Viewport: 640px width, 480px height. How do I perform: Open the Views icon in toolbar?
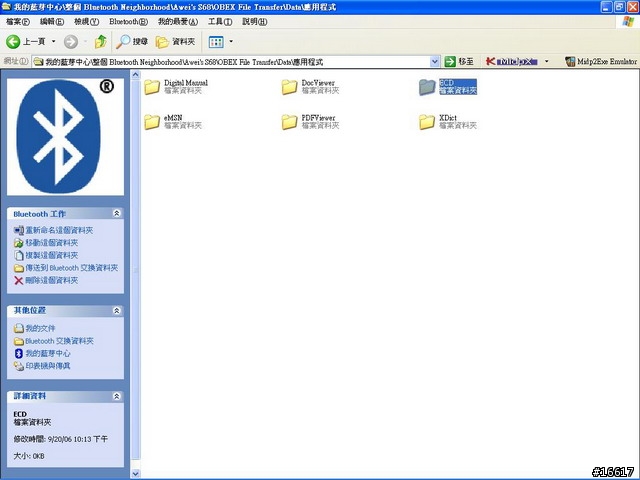pyautogui.click(x=216, y=41)
